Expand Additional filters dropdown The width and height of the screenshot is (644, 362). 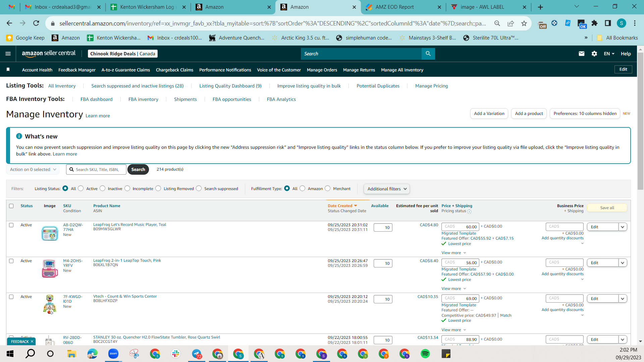click(386, 189)
